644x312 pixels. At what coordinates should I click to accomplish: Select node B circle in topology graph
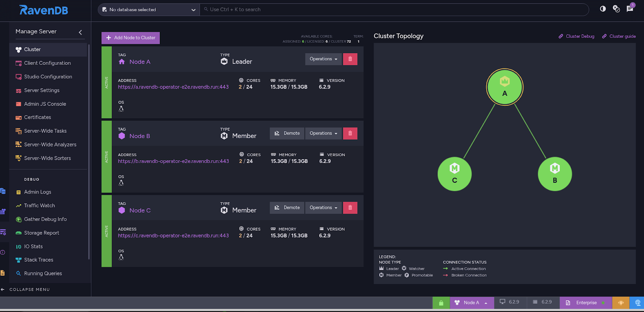[555, 174]
